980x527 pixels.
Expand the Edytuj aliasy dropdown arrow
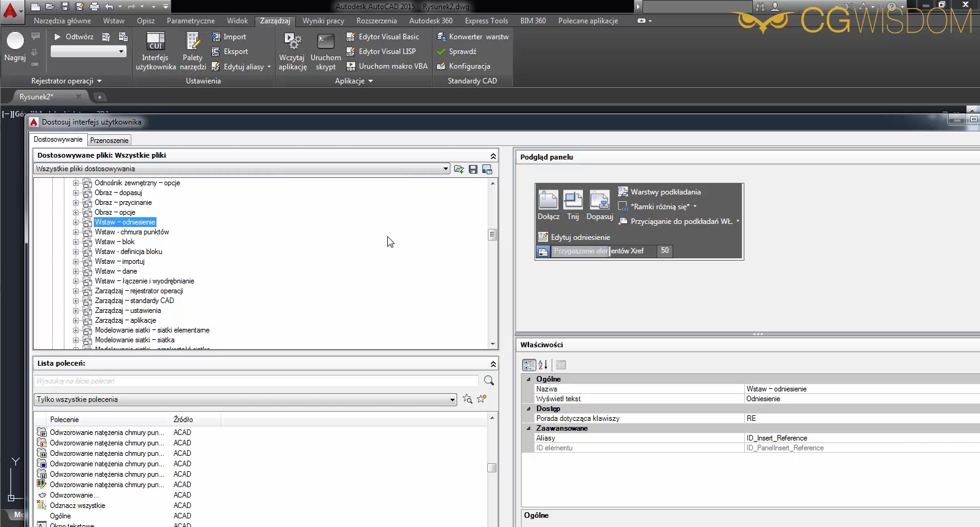[x=269, y=67]
